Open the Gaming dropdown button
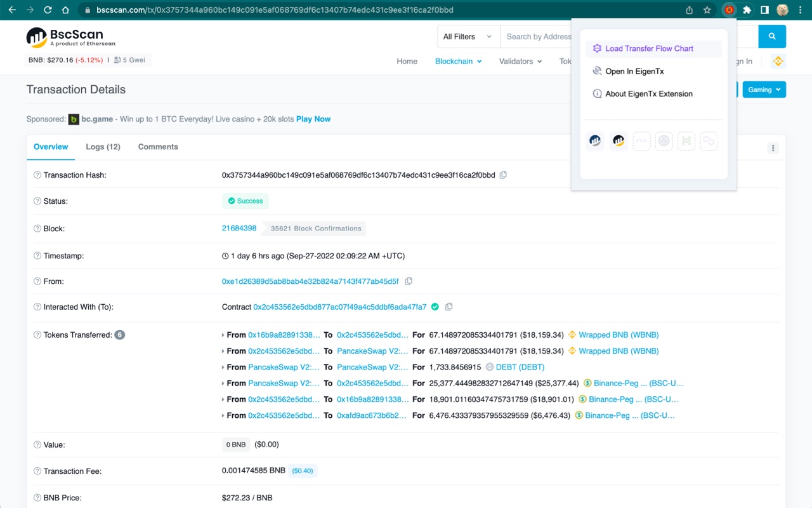Screen dimensions: 812x508 pos(764,90)
